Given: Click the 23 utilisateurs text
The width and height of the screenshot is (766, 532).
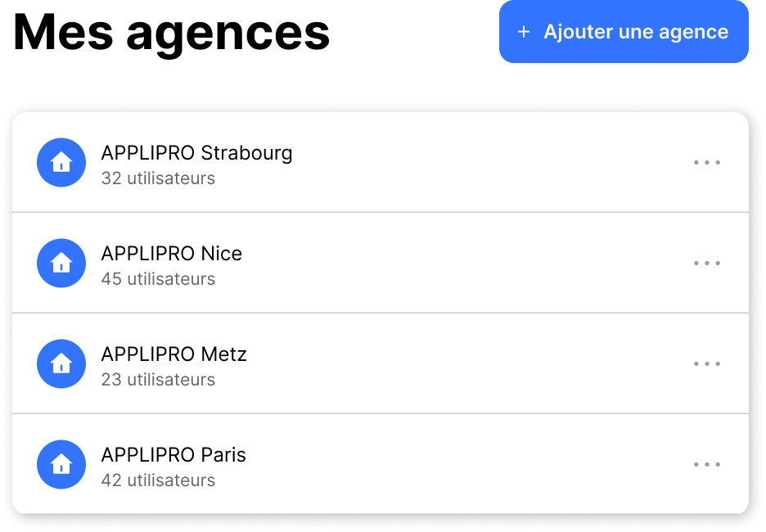Looking at the screenshot, I should 158,380.
